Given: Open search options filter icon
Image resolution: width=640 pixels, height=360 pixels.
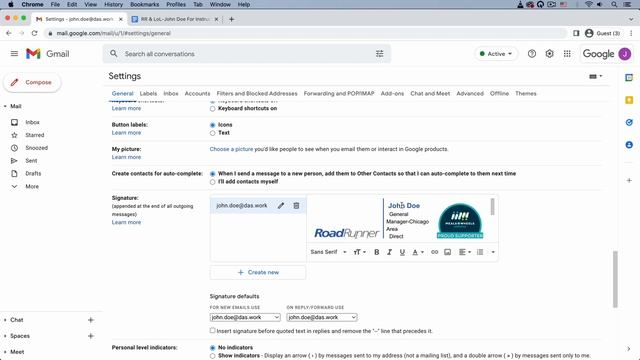Looking at the screenshot, I should click(380, 53).
